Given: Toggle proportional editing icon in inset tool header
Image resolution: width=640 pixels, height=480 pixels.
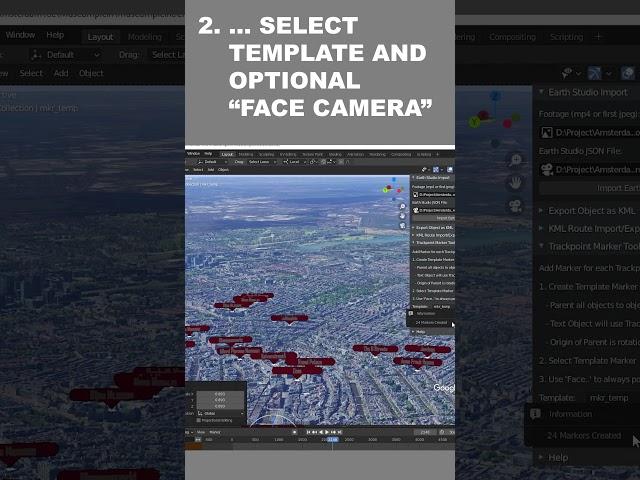Looking at the screenshot, I should coord(341,162).
